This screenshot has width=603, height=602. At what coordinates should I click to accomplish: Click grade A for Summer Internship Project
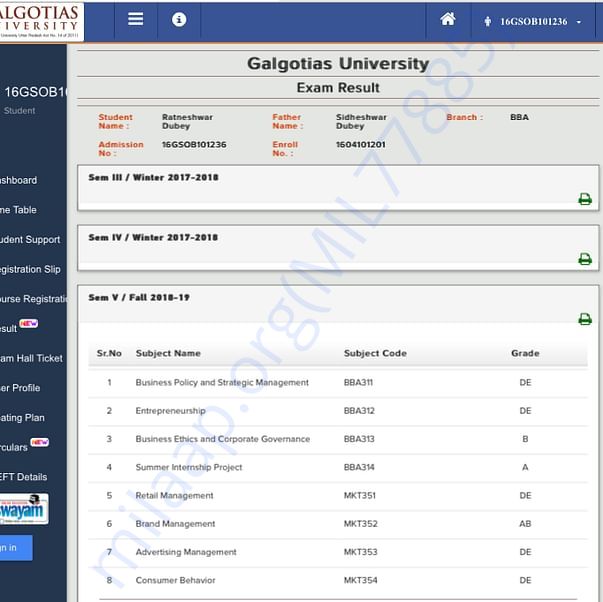(x=525, y=467)
